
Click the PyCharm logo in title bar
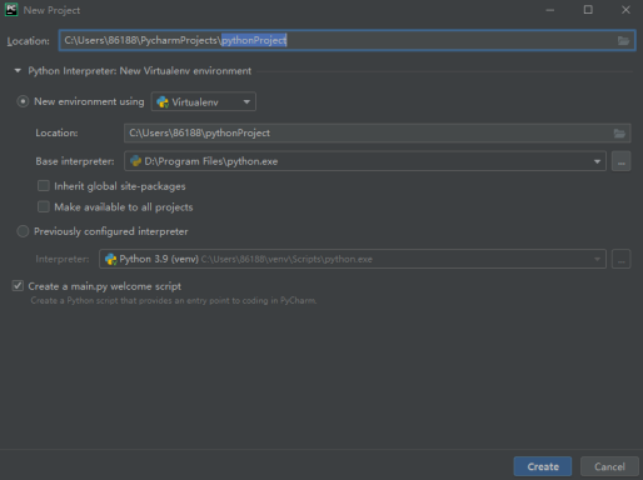[x=11, y=9]
